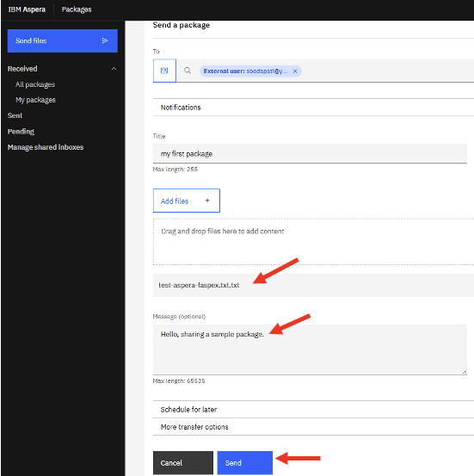
Task: Click the drag and drop files area
Action: tap(313, 241)
